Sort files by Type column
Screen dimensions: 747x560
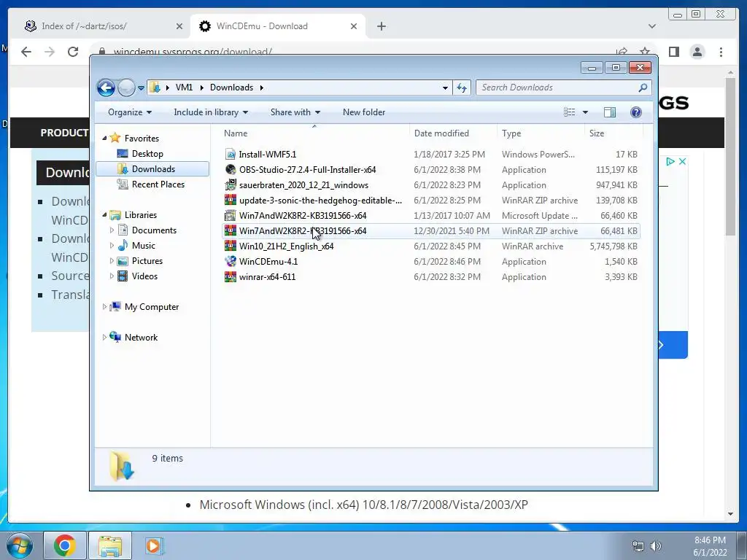[x=541, y=133]
